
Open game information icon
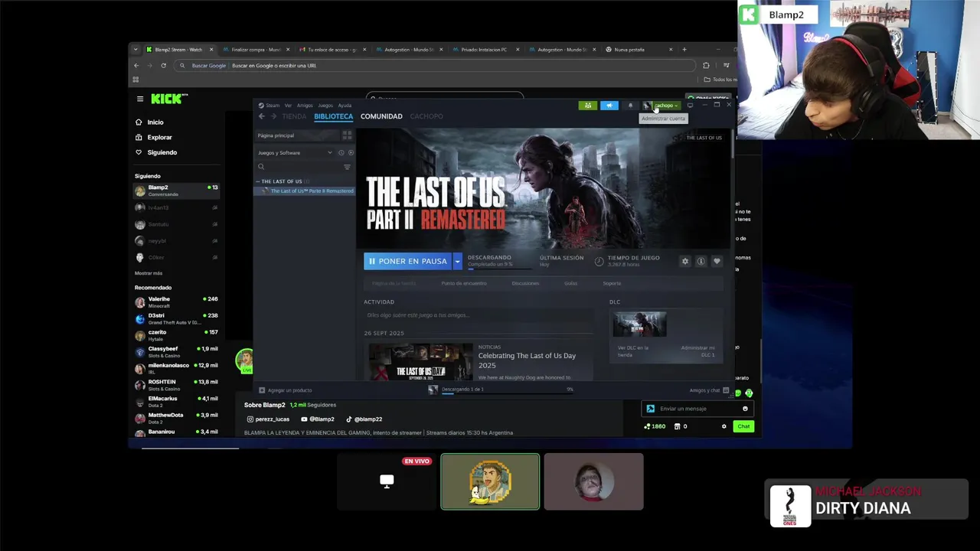pos(701,261)
